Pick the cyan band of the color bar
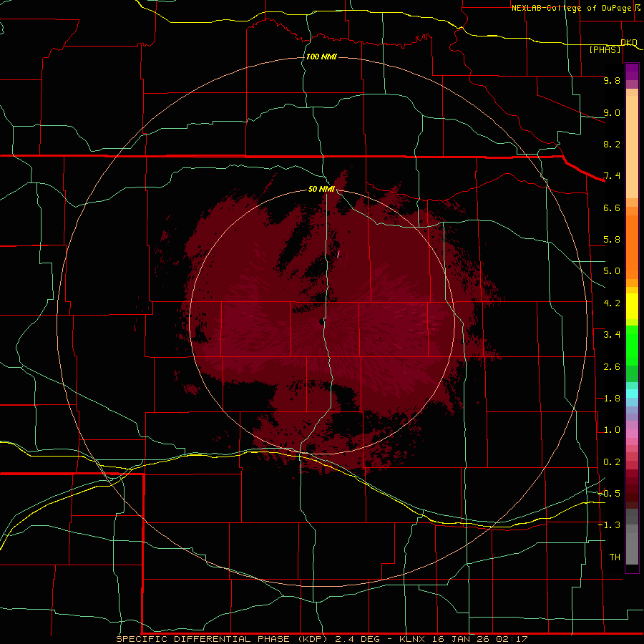This screenshot has width=644, height=644. (632, 394)
